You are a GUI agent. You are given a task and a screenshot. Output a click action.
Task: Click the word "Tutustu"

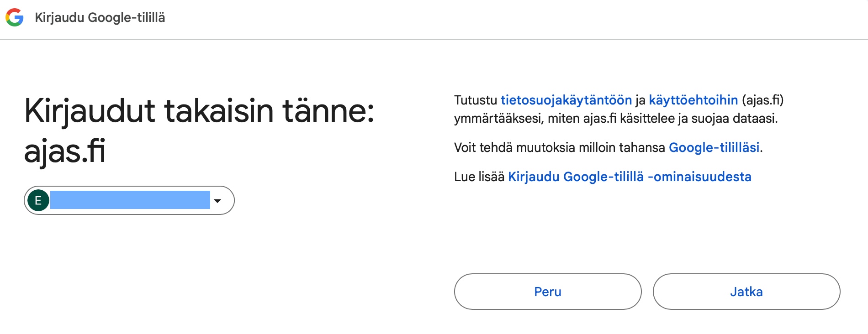[475, 100]
